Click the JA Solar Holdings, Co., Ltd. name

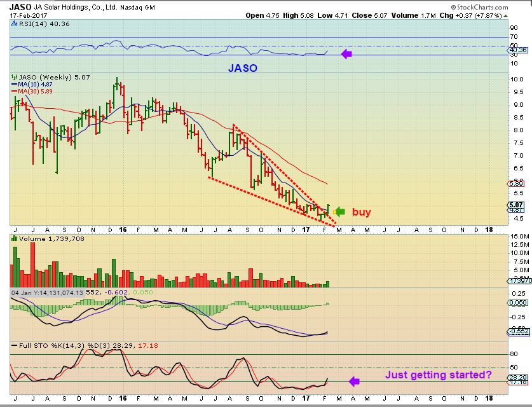pyautogui.click(x=76, y=7)
